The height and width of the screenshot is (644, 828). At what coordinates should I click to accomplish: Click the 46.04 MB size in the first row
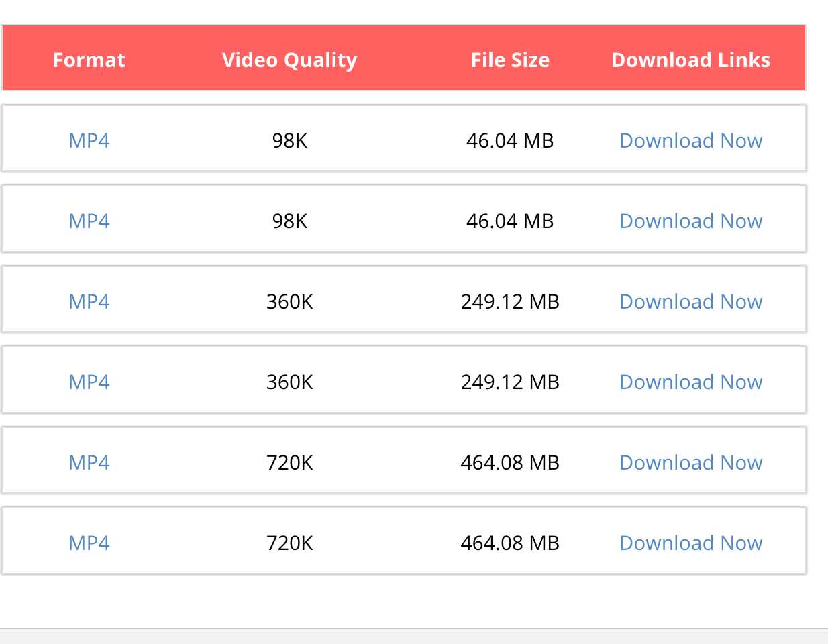coord(510,141)
